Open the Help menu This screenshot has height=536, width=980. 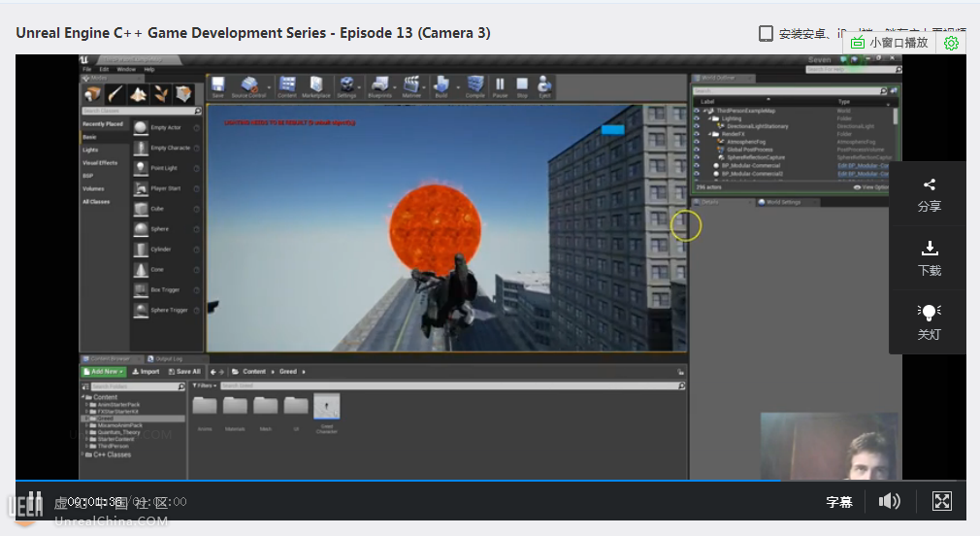click(149, 69)
